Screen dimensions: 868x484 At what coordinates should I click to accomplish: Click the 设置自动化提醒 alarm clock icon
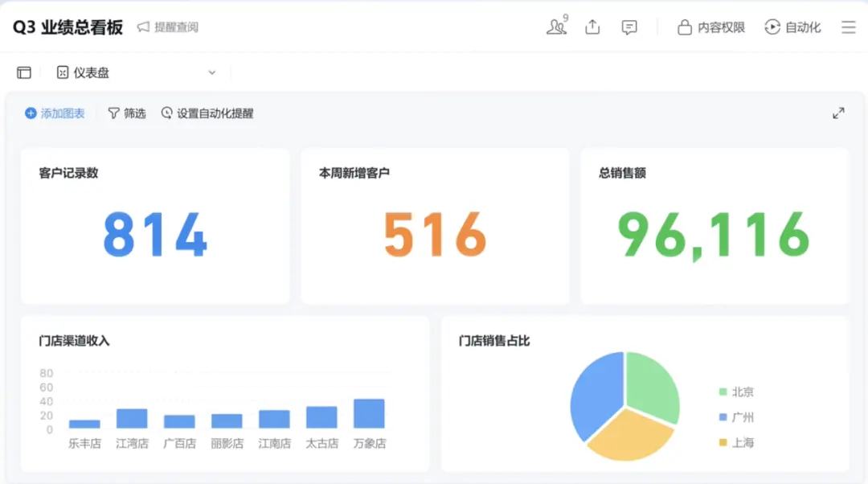[x=166, y=113]
